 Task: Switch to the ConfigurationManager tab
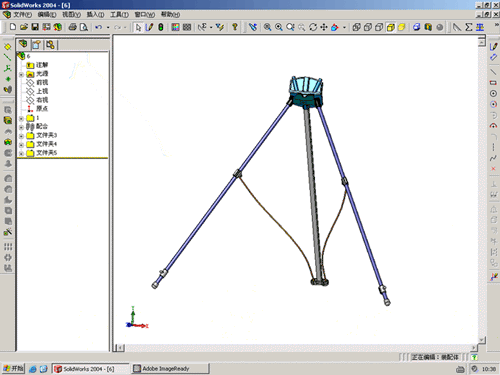click(50, 45)
